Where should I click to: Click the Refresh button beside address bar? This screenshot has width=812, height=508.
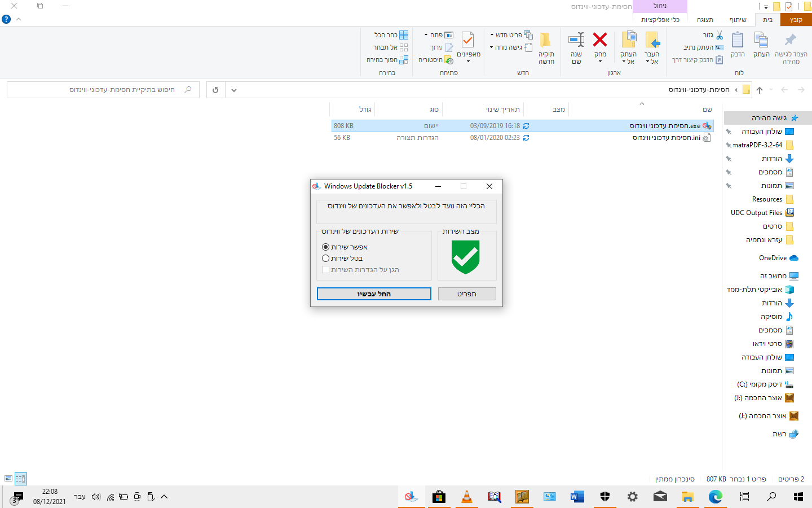tap(215, 90)
